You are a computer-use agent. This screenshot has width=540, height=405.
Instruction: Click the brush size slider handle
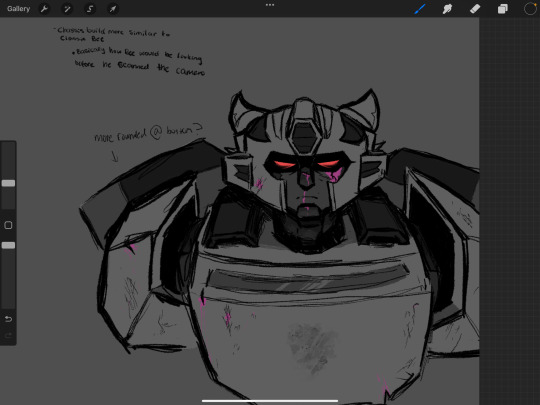[8, 183]
